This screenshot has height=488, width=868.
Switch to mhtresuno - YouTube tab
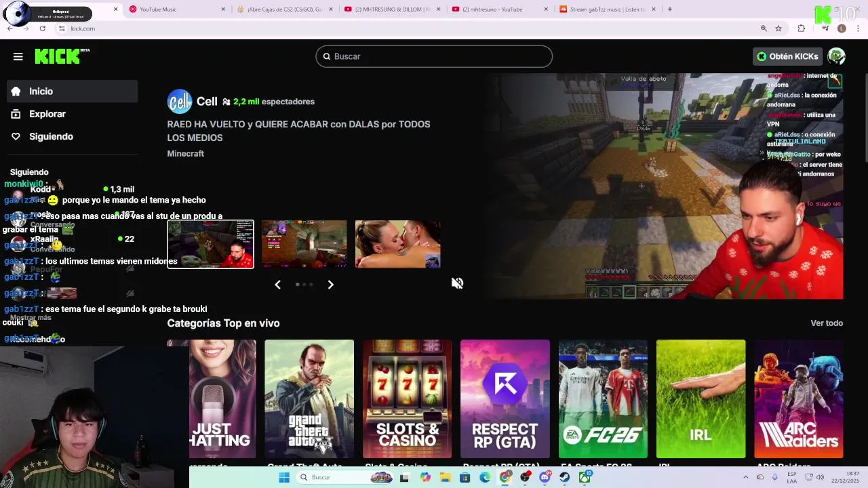point(500,9)
